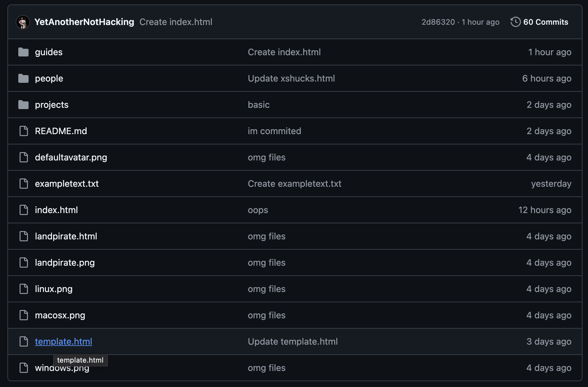
Task: Click the guides folder icon
Action: coord(23,52)
